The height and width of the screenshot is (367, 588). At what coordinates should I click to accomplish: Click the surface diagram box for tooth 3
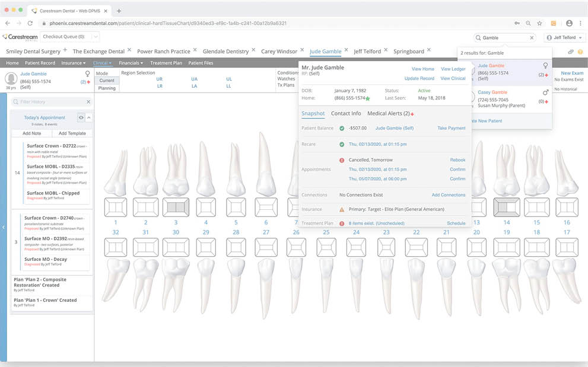(x=176, y=207)
